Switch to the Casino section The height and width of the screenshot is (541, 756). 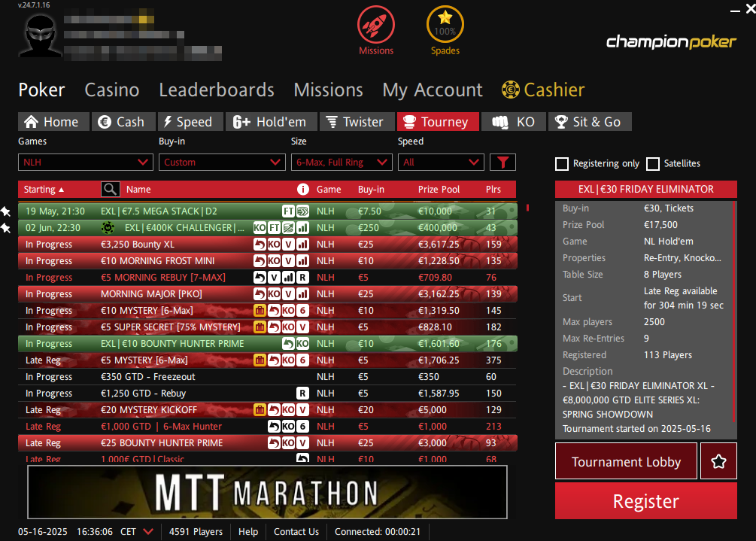112,90
